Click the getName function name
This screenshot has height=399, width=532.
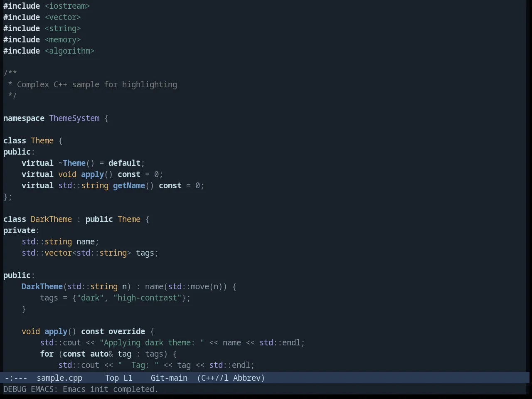pos(129,185)
